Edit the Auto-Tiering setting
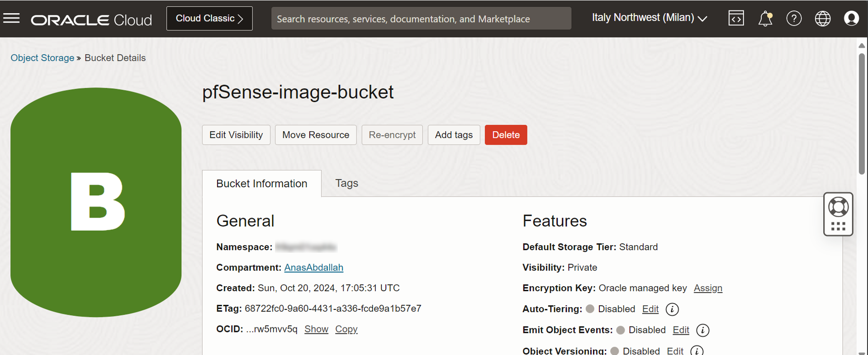This screenshot has height=355, width=868. point(650,309)
